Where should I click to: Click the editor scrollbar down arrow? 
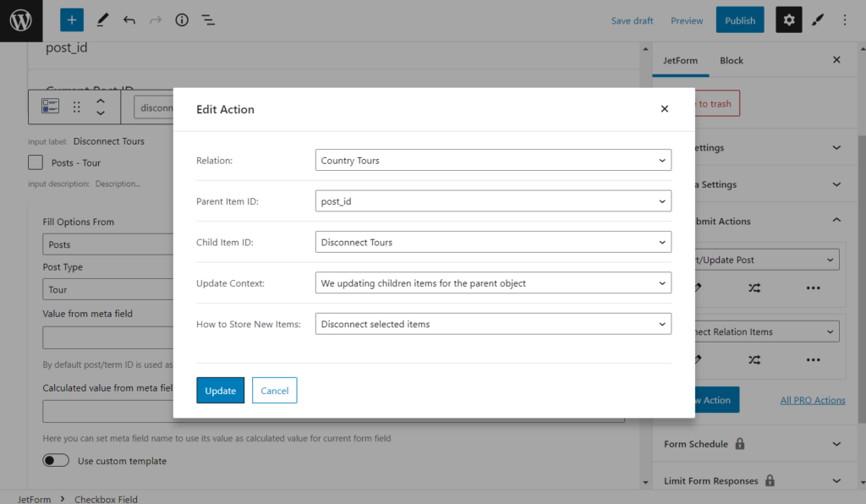[x=645, y=483]
